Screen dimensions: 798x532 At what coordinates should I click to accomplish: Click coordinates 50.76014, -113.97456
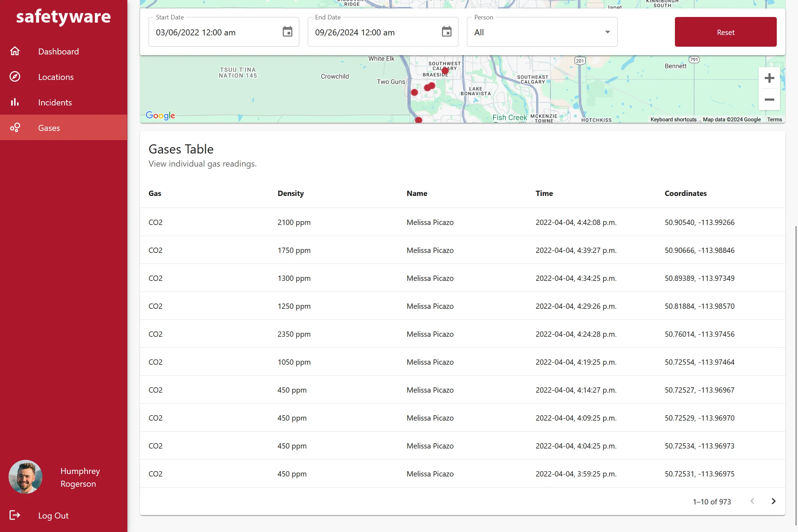[x=700, y=334]
